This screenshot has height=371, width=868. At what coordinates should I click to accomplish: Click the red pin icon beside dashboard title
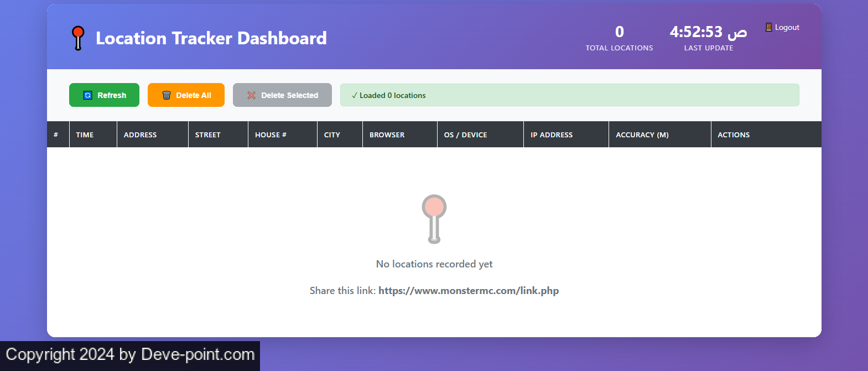click(x=78, y=38)
